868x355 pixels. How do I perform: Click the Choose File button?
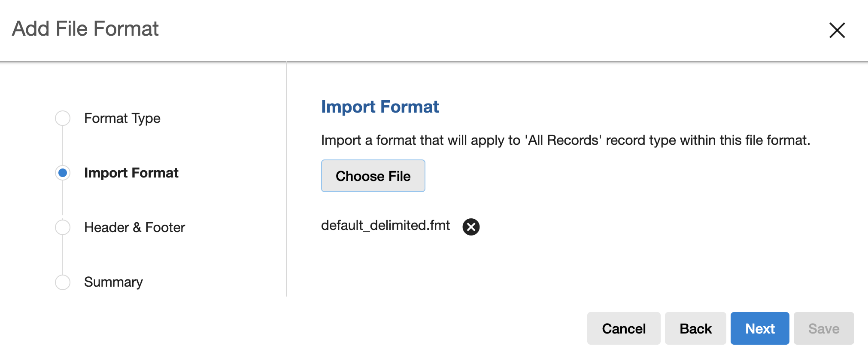pyautogui.click(x=373, y=176)
